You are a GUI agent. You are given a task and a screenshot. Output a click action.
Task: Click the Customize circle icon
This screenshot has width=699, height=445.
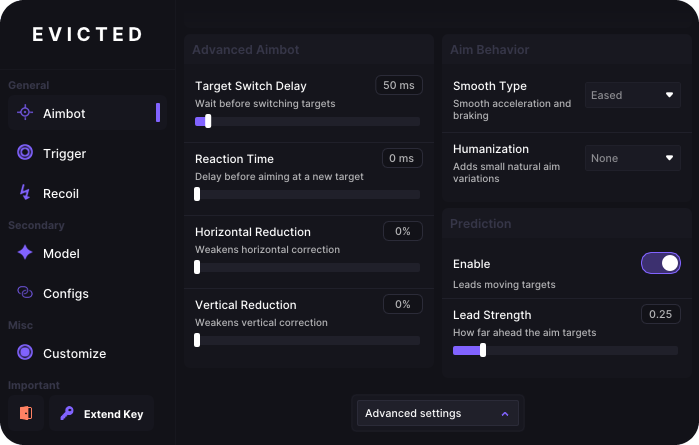pos(25,352)
